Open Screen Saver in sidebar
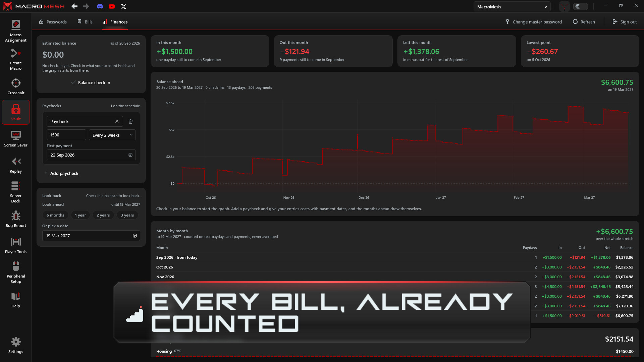This screenshot has width=644, height=362. [x=16, y=139]
